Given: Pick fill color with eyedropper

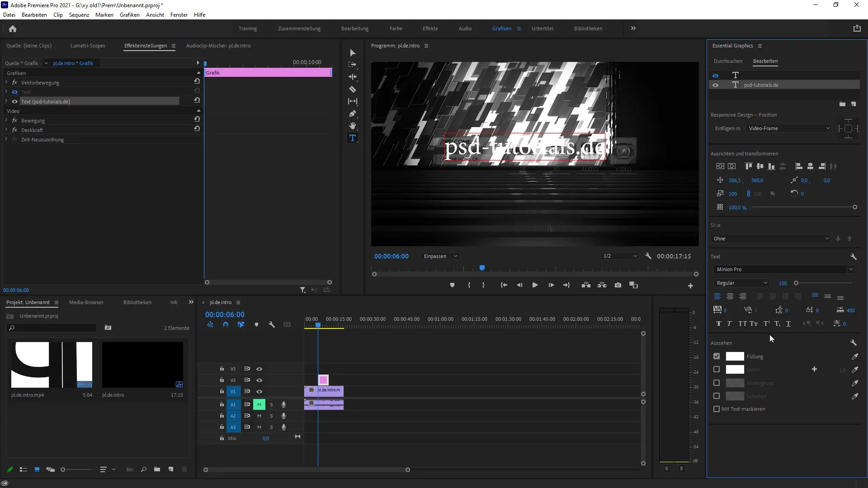Looking at the screenshot, I should [855, 357].
